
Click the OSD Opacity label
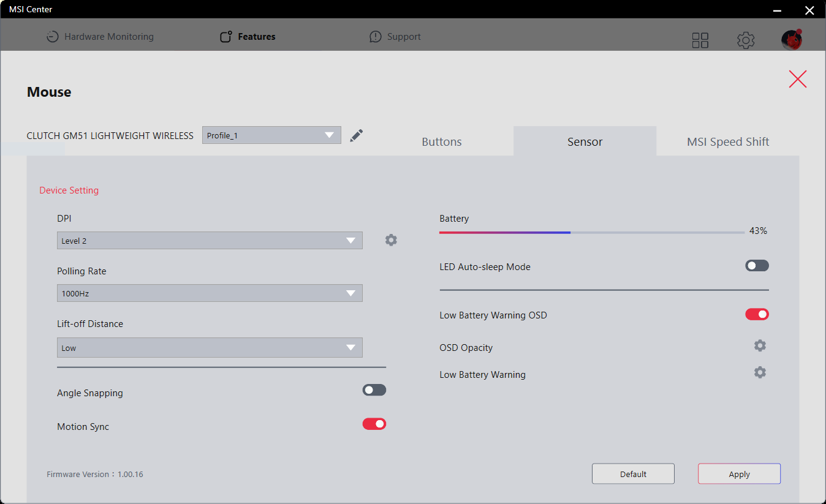tap(466, 348)
